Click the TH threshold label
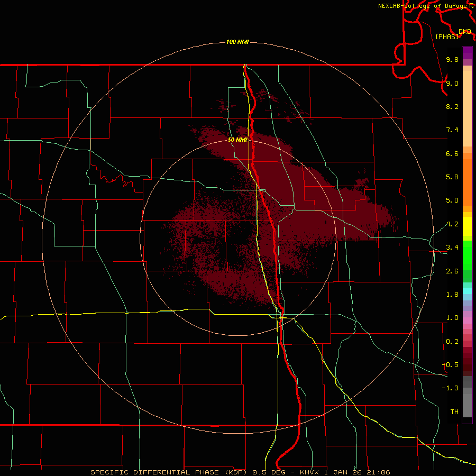Viewport: 476px width, 476px height. [x=454, y=412]
